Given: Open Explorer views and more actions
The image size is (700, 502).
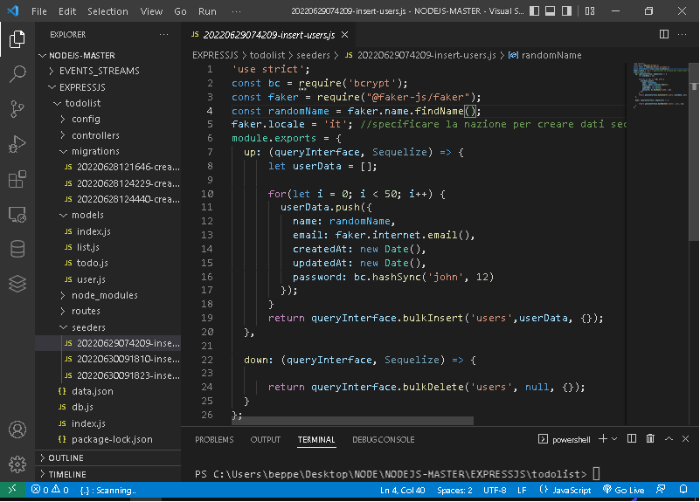Looking at the screenshot, I should coord(164,34).
